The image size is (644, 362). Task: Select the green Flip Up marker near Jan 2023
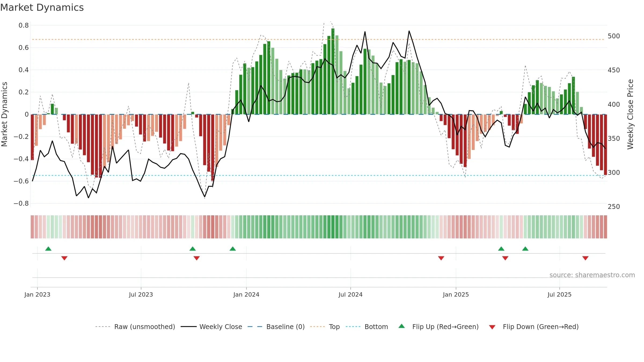(x=48, y=249)
